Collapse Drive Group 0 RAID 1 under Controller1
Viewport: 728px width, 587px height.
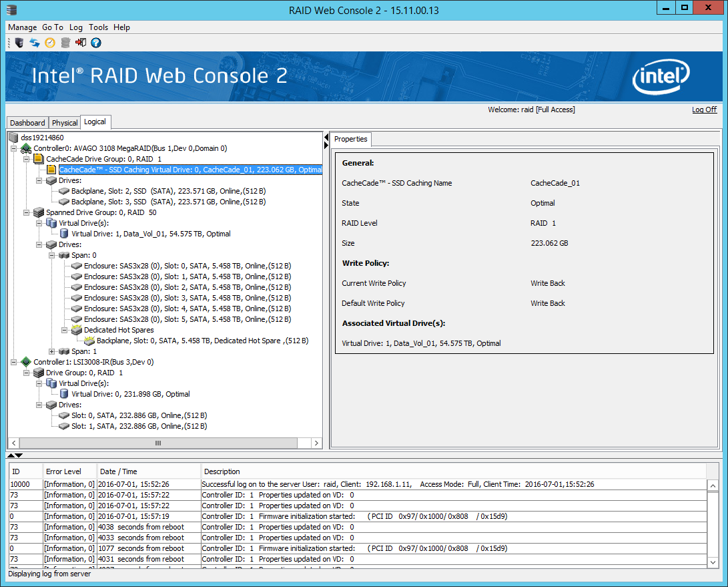pos(27,373)
